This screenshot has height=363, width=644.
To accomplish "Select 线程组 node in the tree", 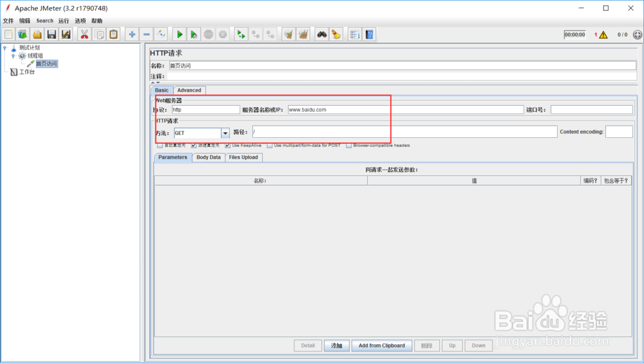I will coord(35,56).
